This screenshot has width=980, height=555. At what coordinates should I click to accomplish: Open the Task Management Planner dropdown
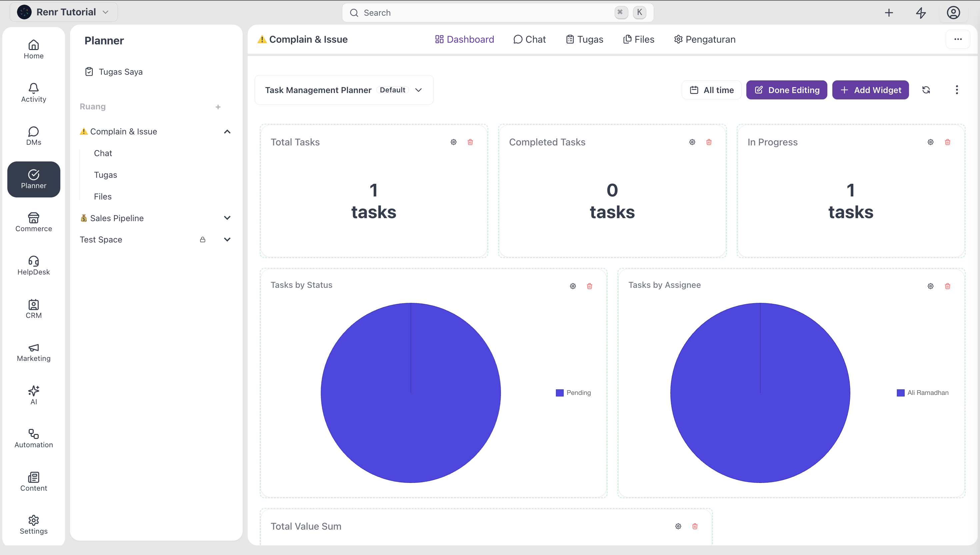(x=344, y=90)
